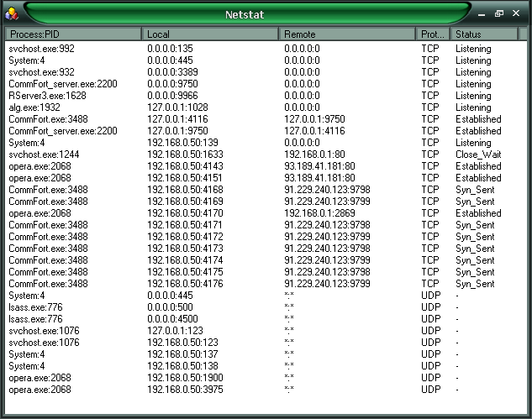Click the Netstat application icon in title bar
532x419 pixels.
(11, 12)
